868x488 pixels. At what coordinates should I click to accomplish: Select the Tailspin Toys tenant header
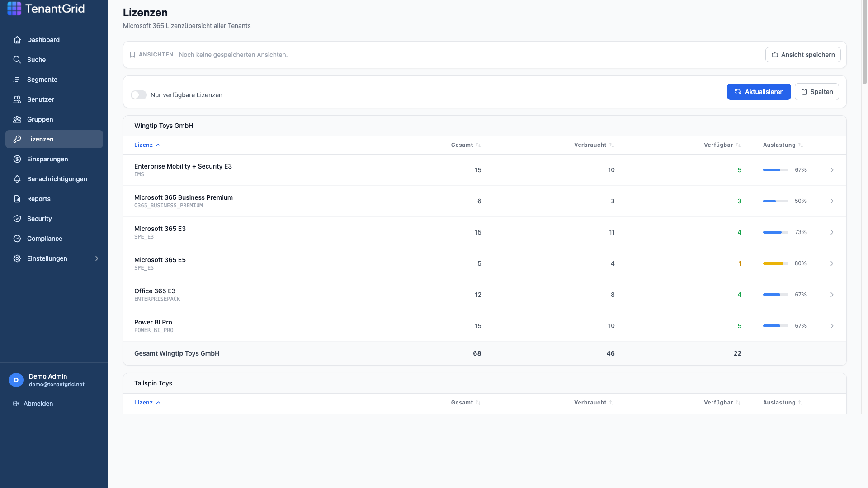click(x=485, y=383)
